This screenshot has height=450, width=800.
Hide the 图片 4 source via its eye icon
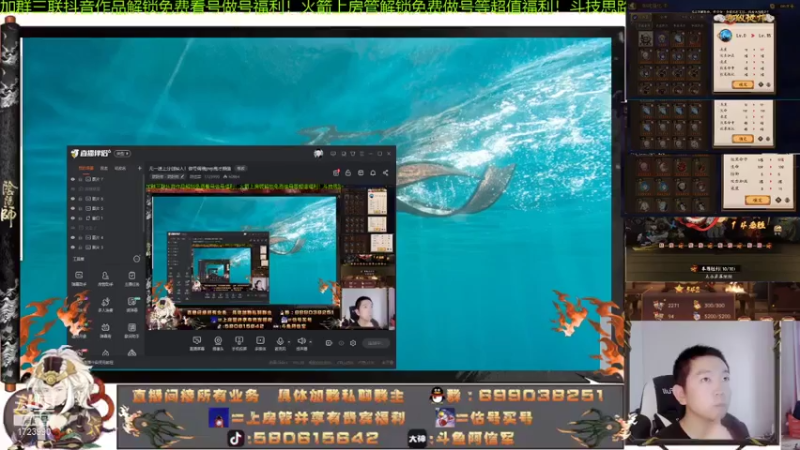pos(72,238)
